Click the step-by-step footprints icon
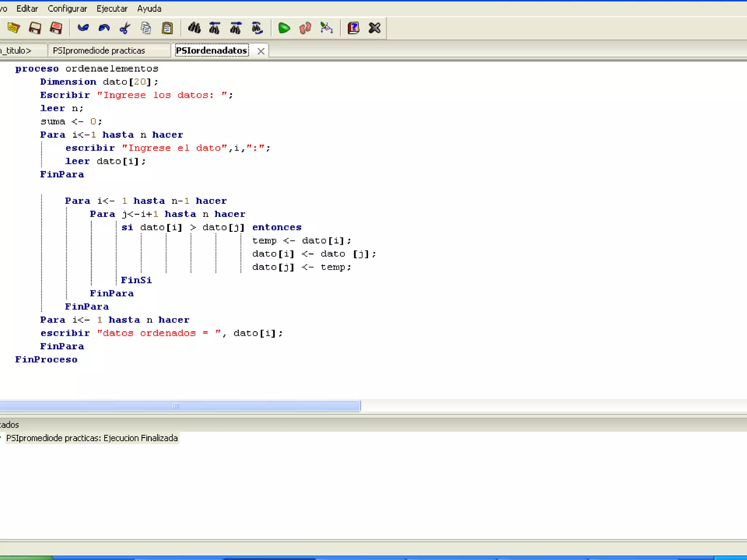Screen dimensions: 747x560 point(305,28)
